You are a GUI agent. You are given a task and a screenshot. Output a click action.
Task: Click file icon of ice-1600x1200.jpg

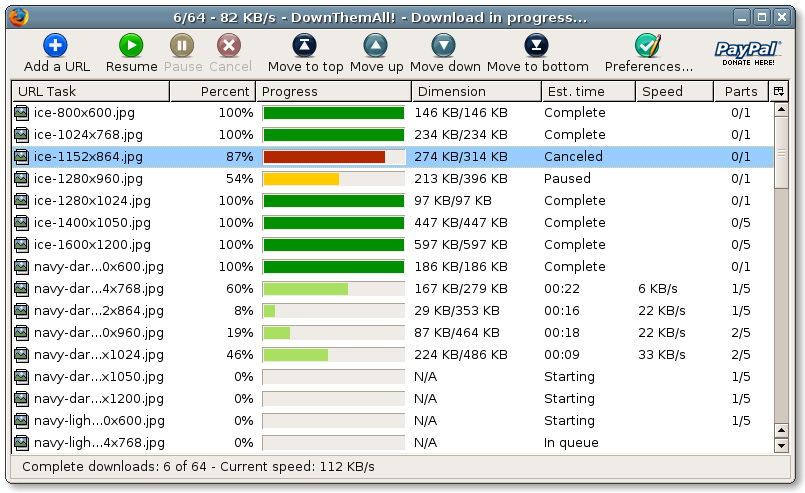(x=21, y=245)
